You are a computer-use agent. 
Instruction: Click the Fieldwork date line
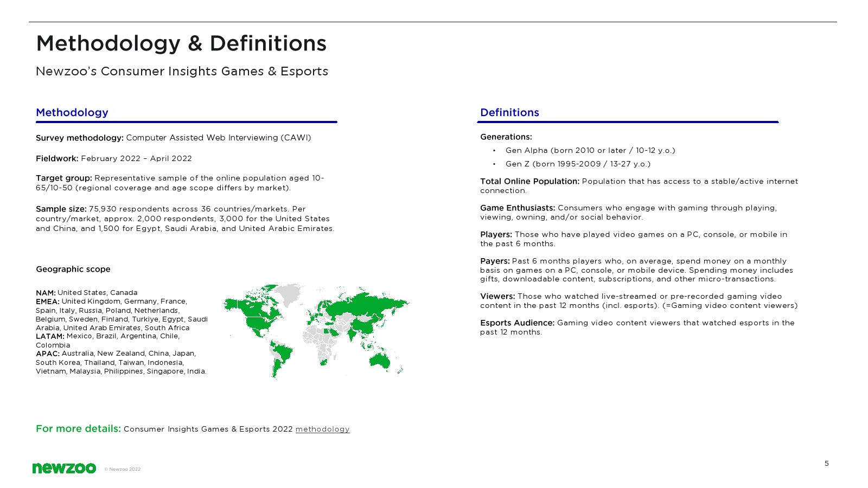114,158
